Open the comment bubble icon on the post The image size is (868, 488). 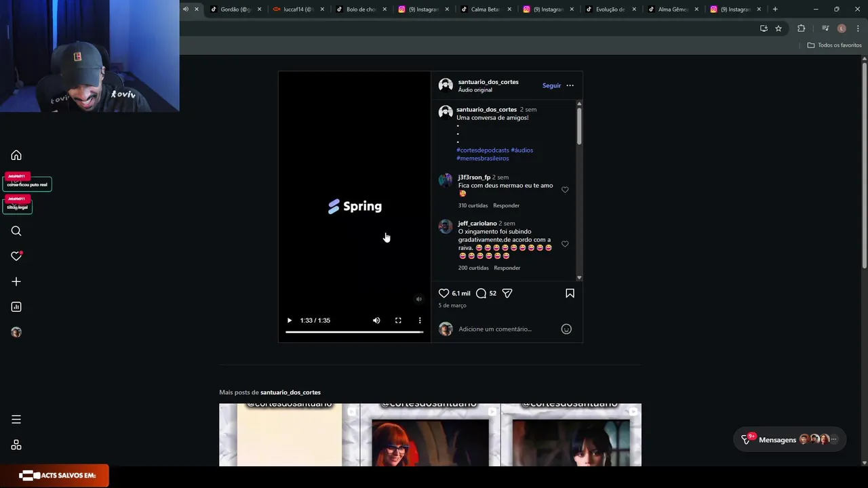tap(481, 293)
